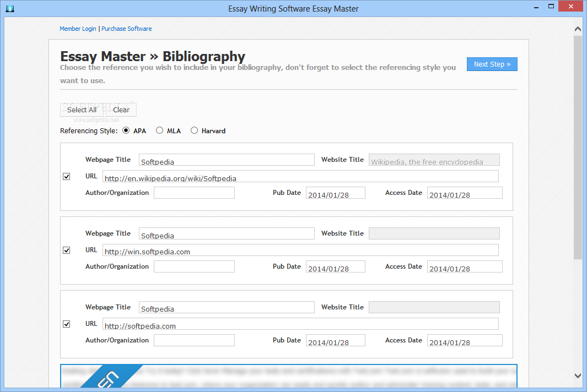
Task: Edit the URL field with http://softpedia.com
Action: (300, 324)
